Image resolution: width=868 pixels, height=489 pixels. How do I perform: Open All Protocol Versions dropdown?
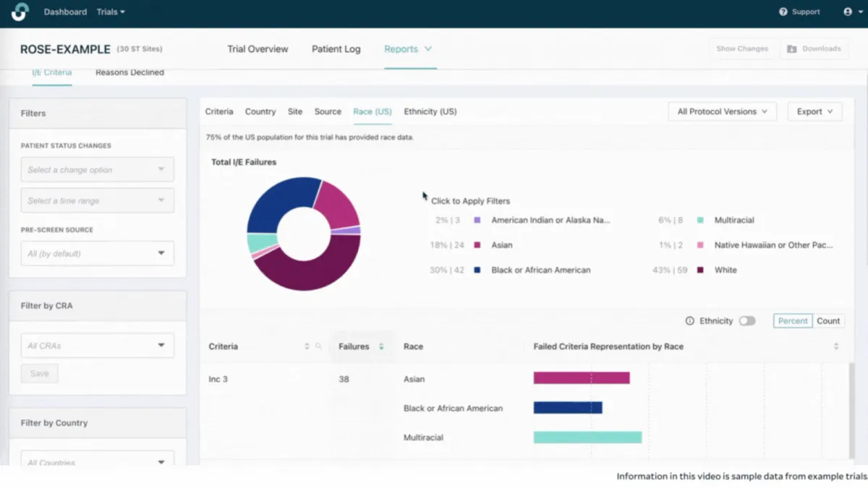click(722, 111)
